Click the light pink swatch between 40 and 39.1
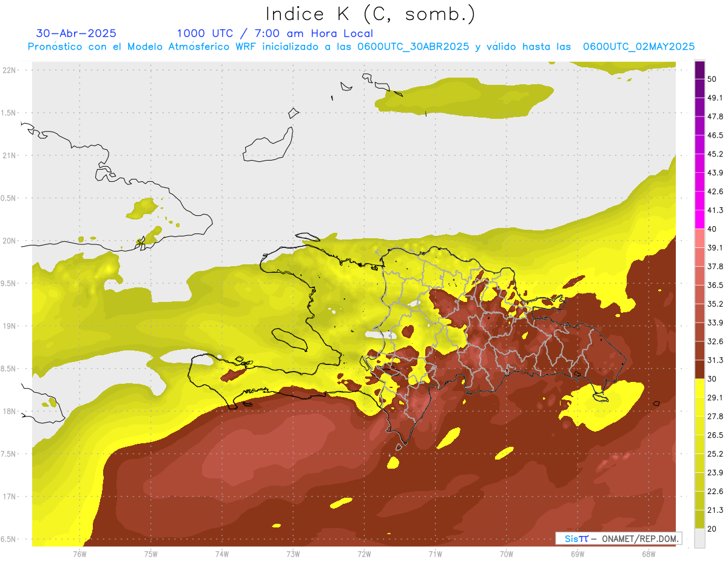The image size is (728, 562). pos(699,238)
